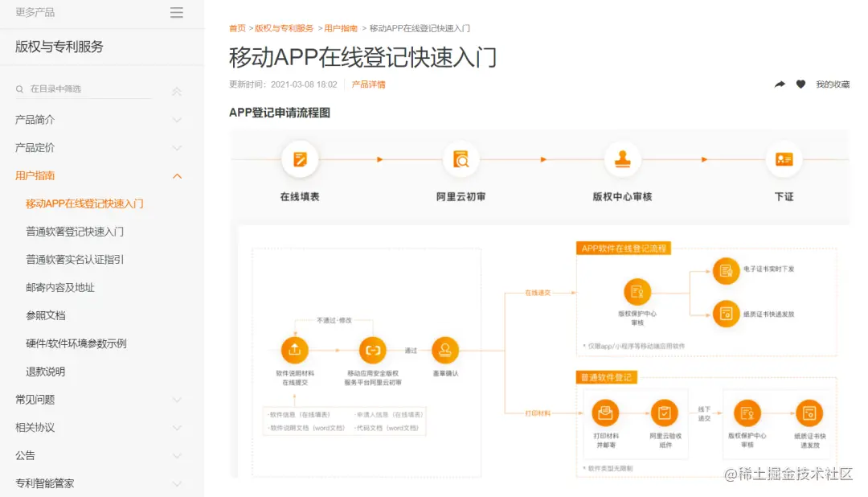
Task: Click the 纸质证书快递发放 icon in APP flow
Action: [x=726, y=314]
